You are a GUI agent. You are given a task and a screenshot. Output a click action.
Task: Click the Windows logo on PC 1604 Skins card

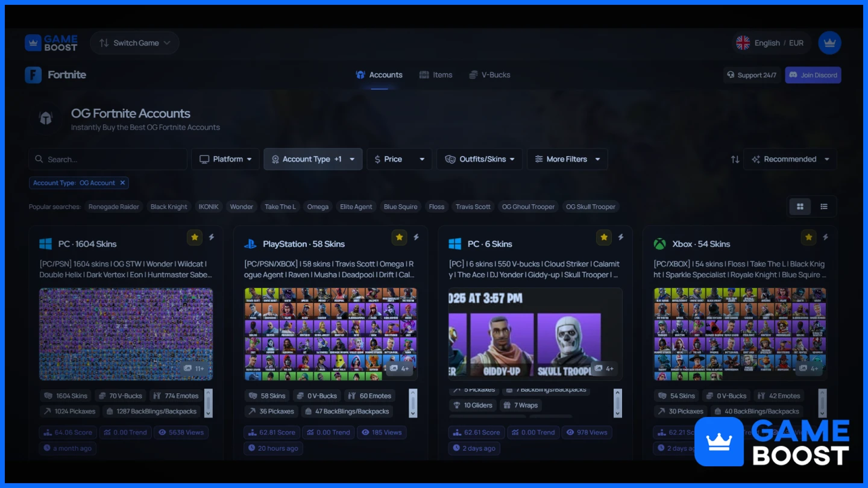[x=46, y=244]
